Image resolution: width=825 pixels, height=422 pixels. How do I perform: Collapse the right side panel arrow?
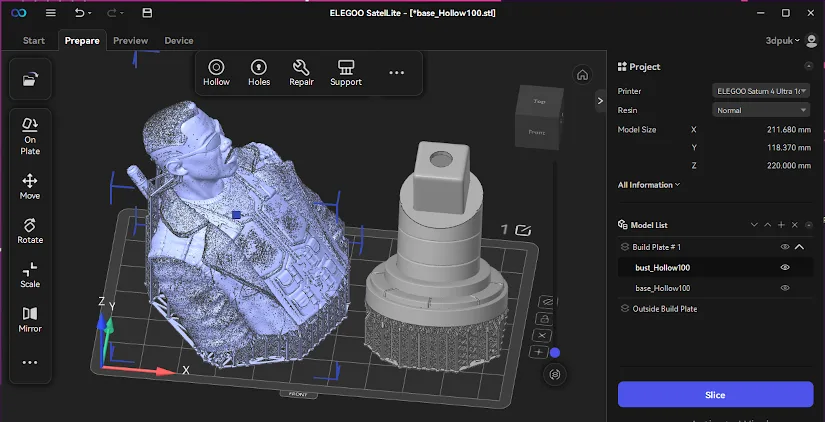(600, 101)
